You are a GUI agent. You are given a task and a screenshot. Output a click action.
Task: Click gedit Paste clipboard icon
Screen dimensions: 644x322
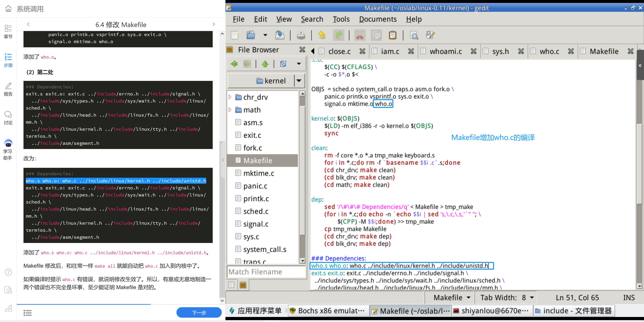(x=393, y=35)
